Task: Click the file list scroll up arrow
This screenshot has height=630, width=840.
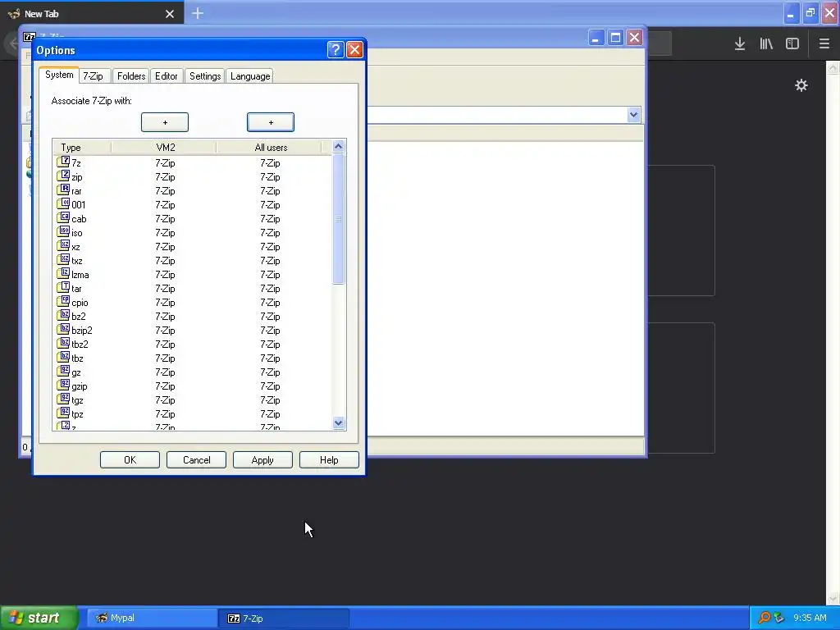Action: 338,146
